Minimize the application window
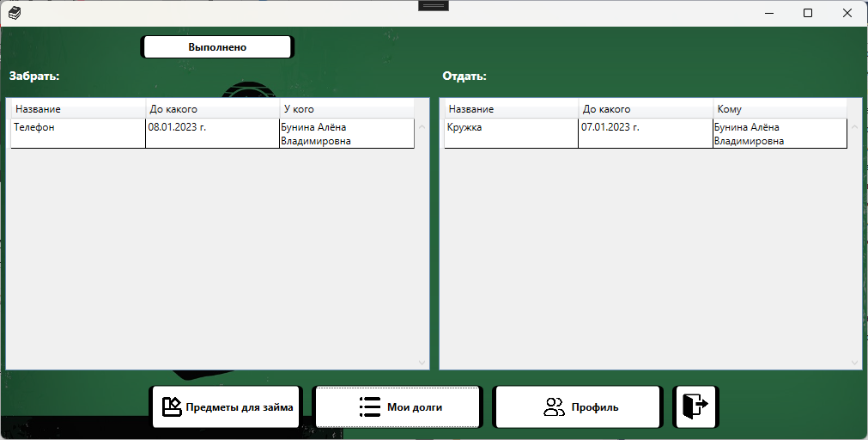The height and width of the screenshot is (440, 868). point(769,13)
